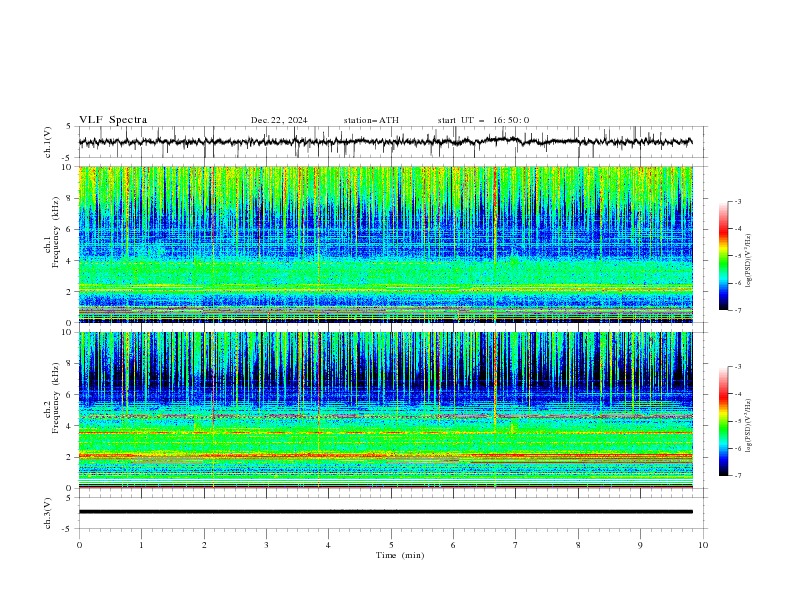This screenshot has height=612, width=792.
Task: Click ch.1 frequency tick label '8'
Action: coord(70,198)
